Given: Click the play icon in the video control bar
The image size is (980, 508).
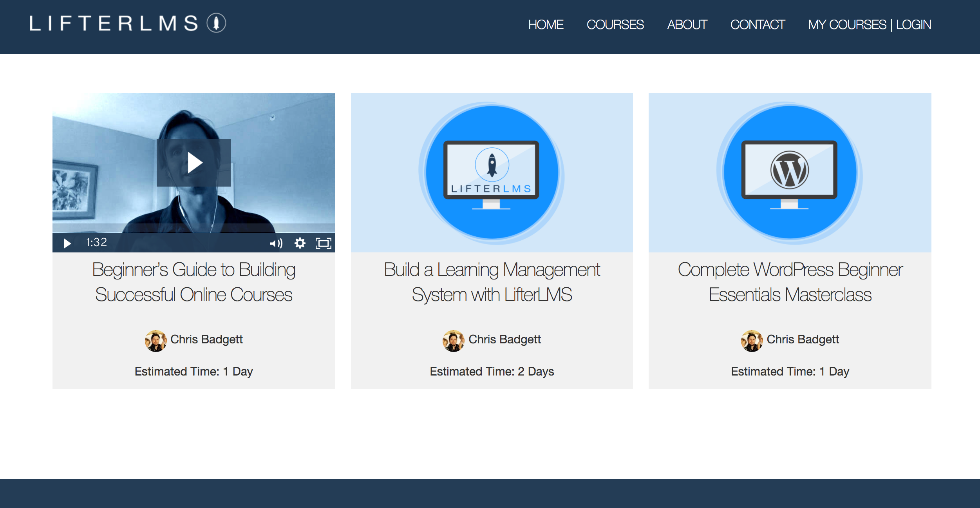Looking at the screenshot, I should pyautogui.click(x=67, y=243).
